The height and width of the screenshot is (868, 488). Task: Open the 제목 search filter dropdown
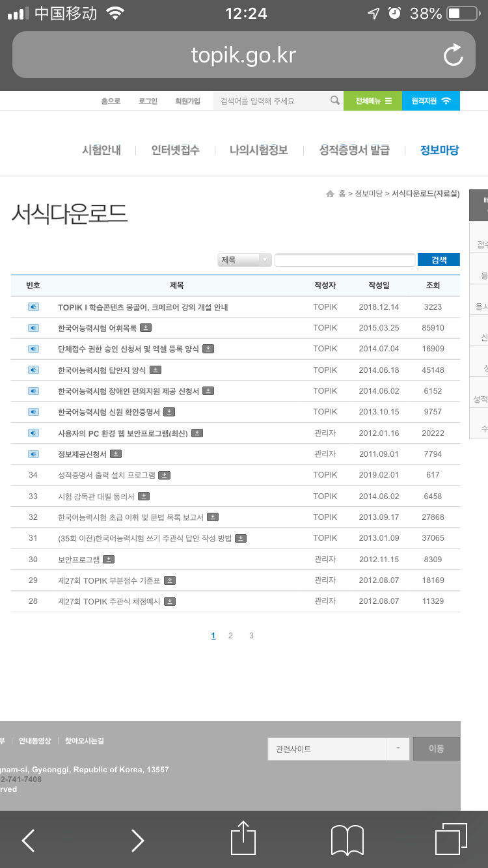point(245,260)
